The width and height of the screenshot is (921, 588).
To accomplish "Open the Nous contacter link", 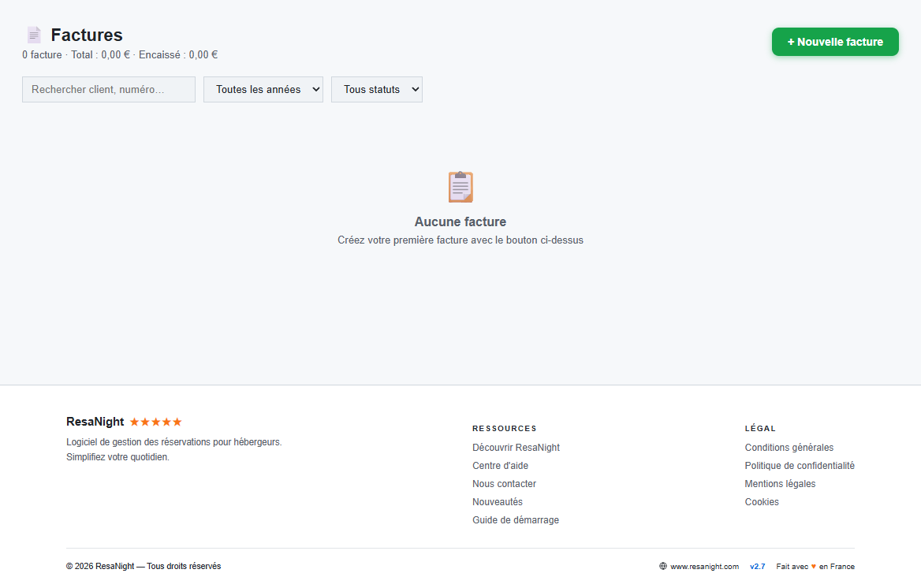I will tap(504, 484).
